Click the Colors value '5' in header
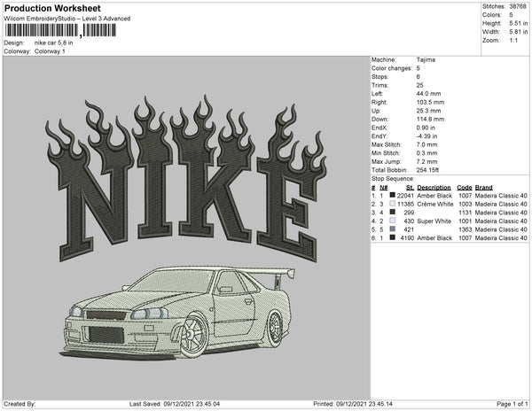 point(511,15)
